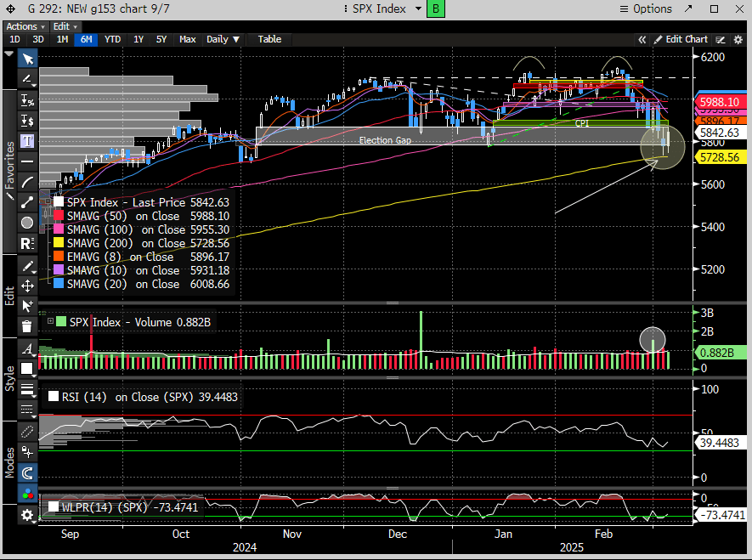Click the 5842.63 last price label
The image size is (752, 560).
point(720,133)
